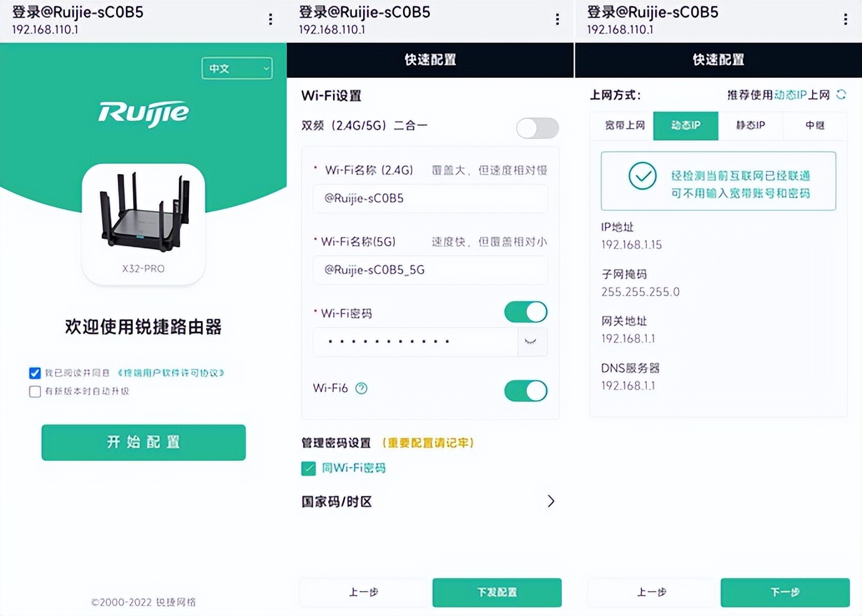Click the 开始配置 button

[143, 443]
